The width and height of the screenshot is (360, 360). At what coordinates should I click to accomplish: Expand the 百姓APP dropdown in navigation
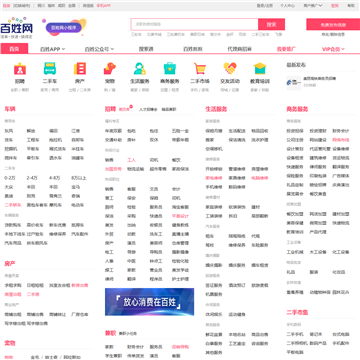(x=52, y=49)
